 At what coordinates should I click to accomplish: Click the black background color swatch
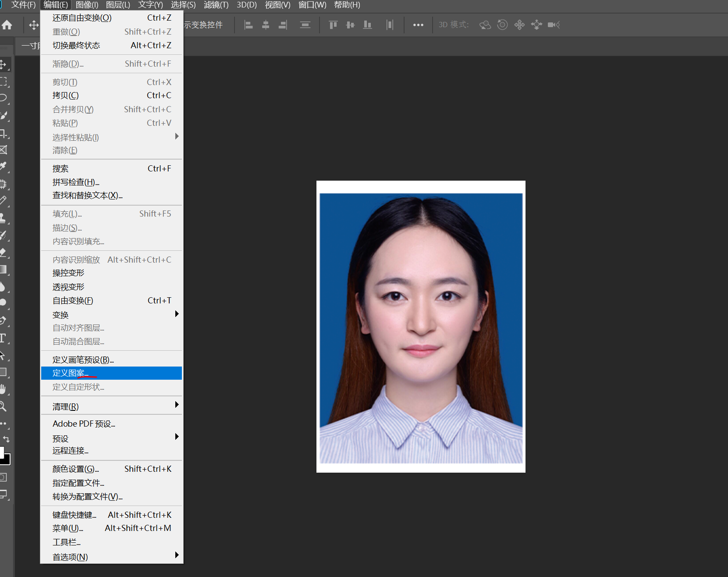[7, 460]
